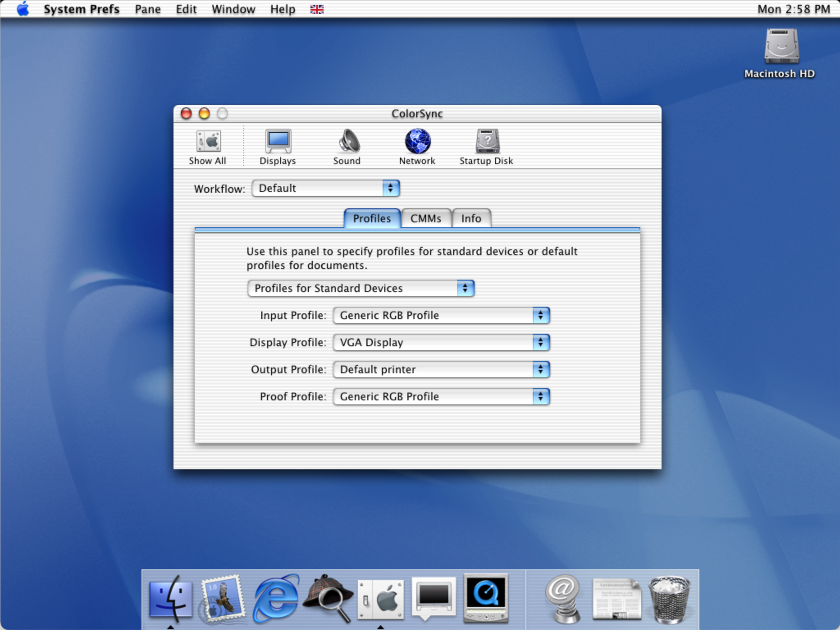Open the Output Profile dropdown

441,370
